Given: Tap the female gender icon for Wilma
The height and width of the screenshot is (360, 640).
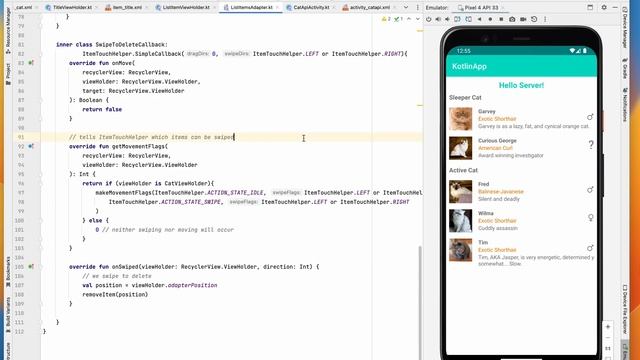Looking at the screenshot, I should tap(591, 218).
